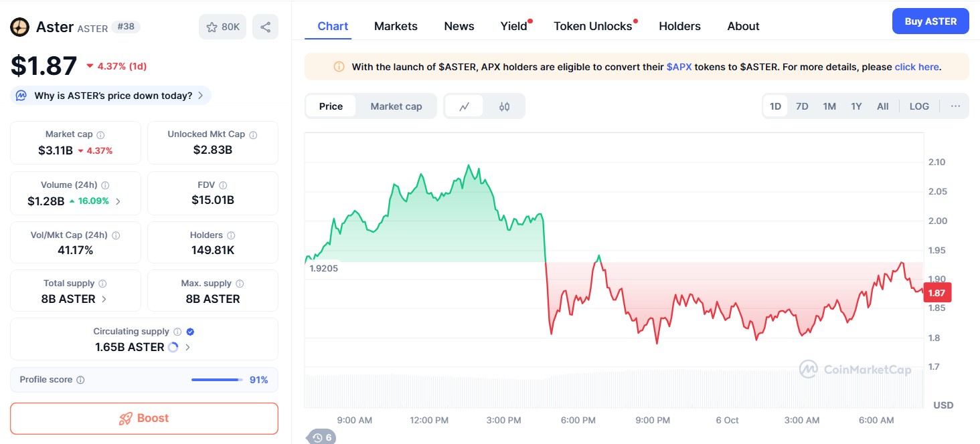980x444 pixels.
Task: Select the candlestick chart view icon
Action: (x=504, y=106)
